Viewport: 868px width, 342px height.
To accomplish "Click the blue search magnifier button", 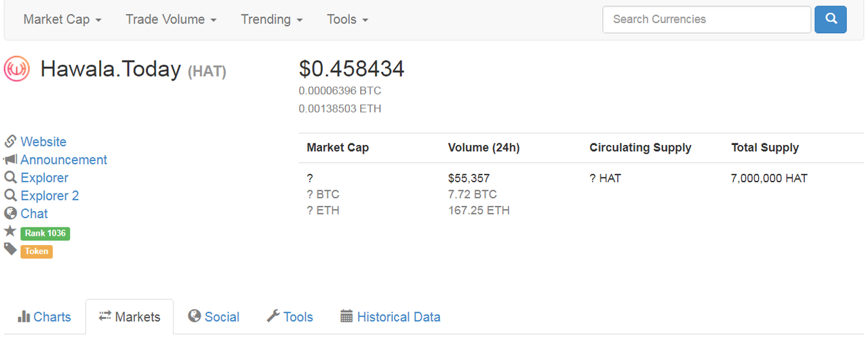I will tap(831, 19).
